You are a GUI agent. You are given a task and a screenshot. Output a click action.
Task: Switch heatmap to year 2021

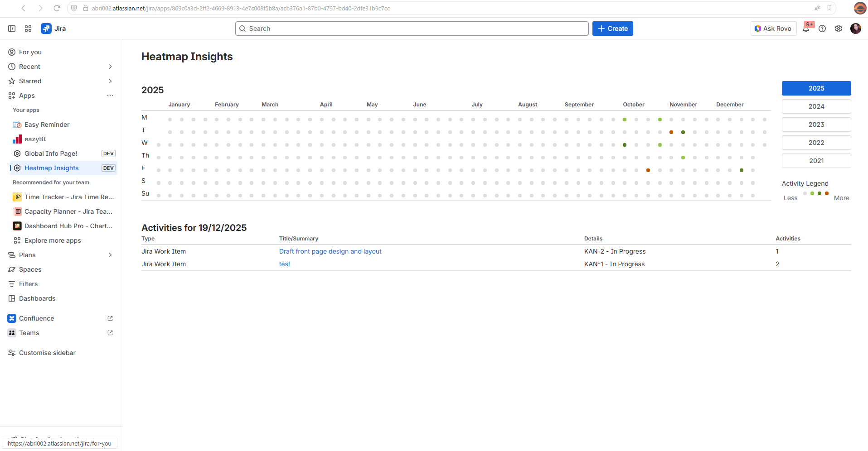[816, 161]
